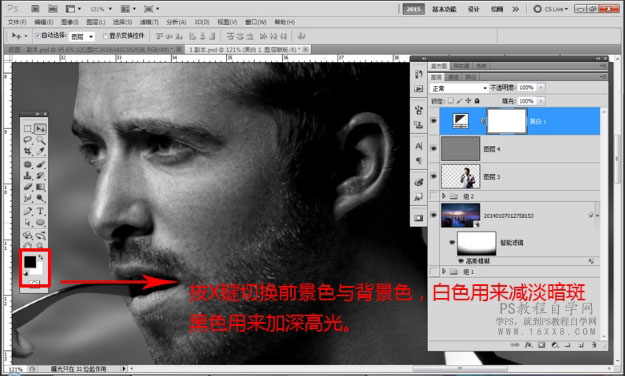Toggle the 显示变换控件 checkbox
625x376 pixels.
106,36
